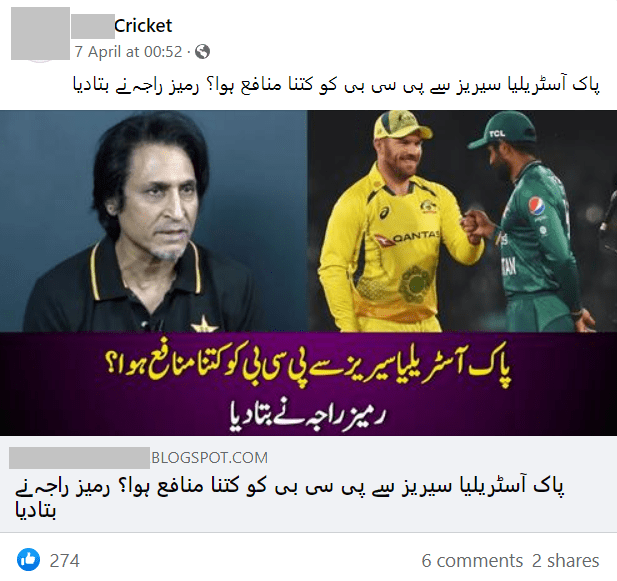Open the Urdu article title below the domain
This screenshot has width=617, height=581.
coord(289,498)
